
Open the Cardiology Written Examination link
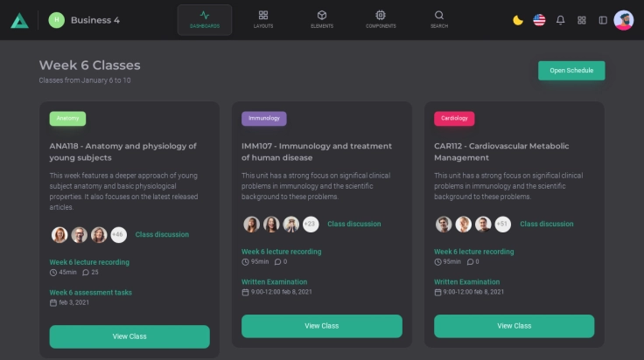pyautogui.click(x=467, y=282)
